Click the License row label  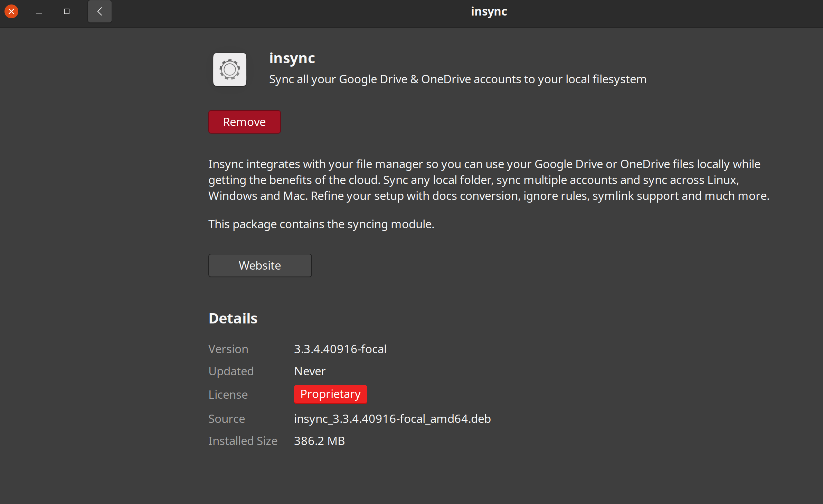click(x=228, y=394)
